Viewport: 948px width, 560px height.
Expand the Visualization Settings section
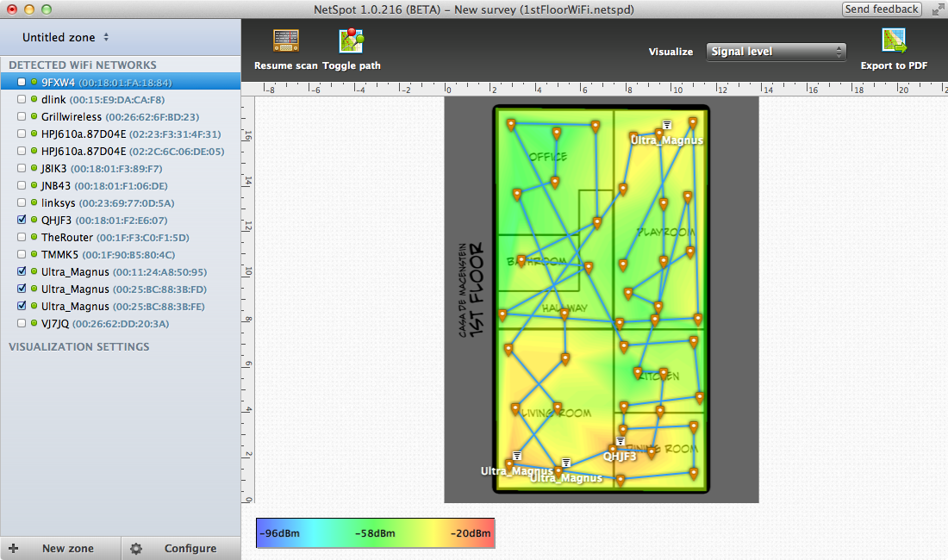(x=79, y=347)
